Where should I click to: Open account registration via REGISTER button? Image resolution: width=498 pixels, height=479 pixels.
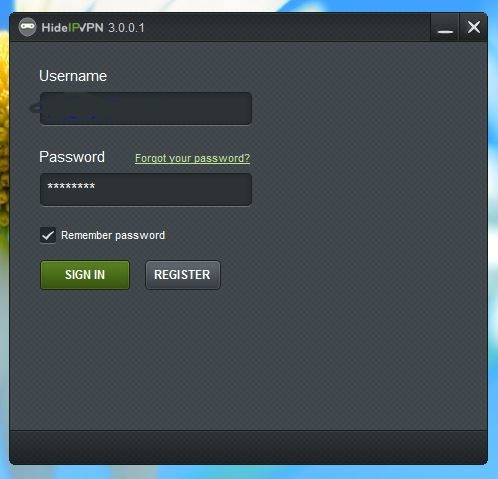click(x=182, y=275)
